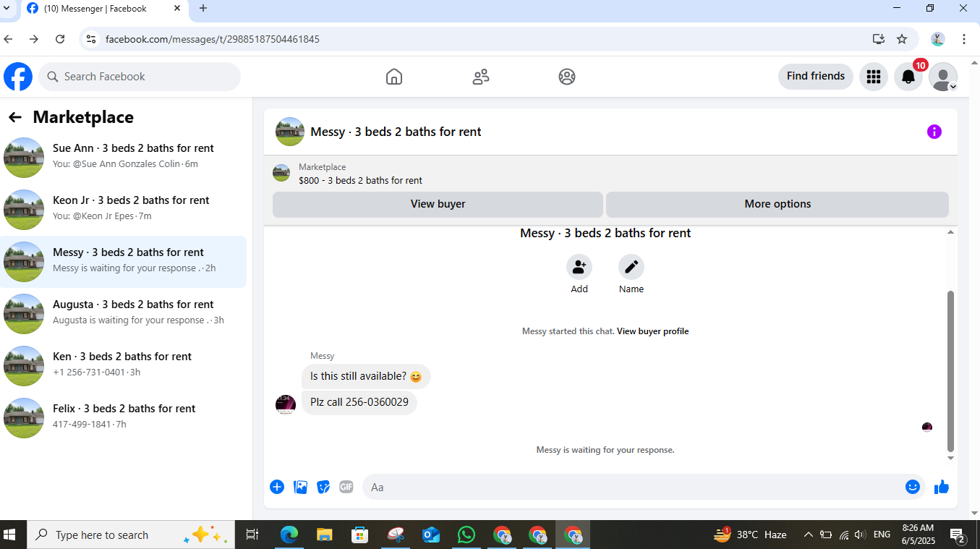Click the site information icon in address bar
The image size is (980, 549).
91,39
